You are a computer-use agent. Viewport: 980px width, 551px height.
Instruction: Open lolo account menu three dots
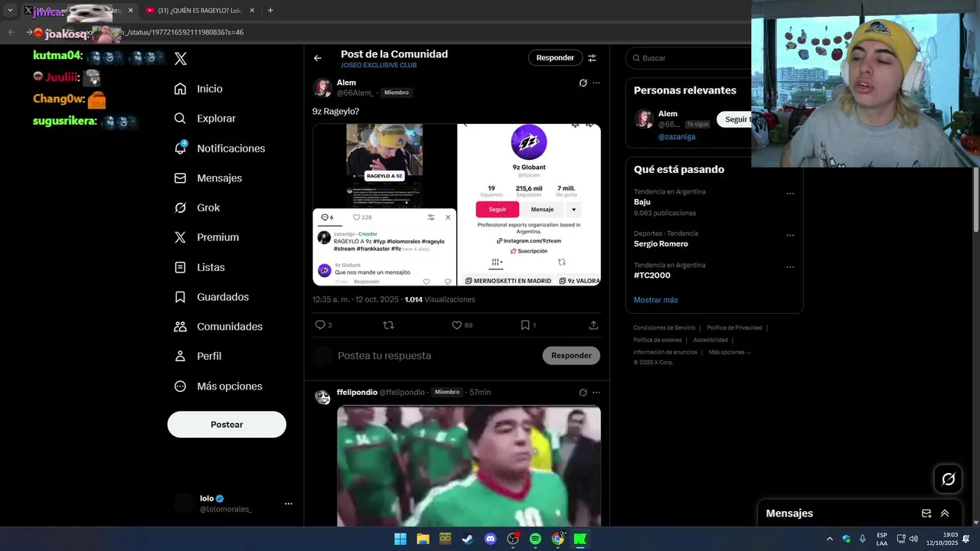(289, 504)
